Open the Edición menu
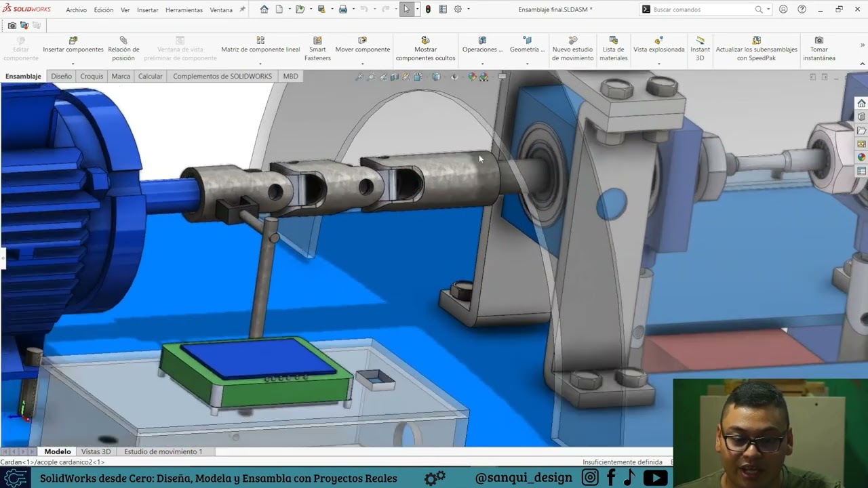The height and width of the screenshot is (488, 868). click(104, 10)
